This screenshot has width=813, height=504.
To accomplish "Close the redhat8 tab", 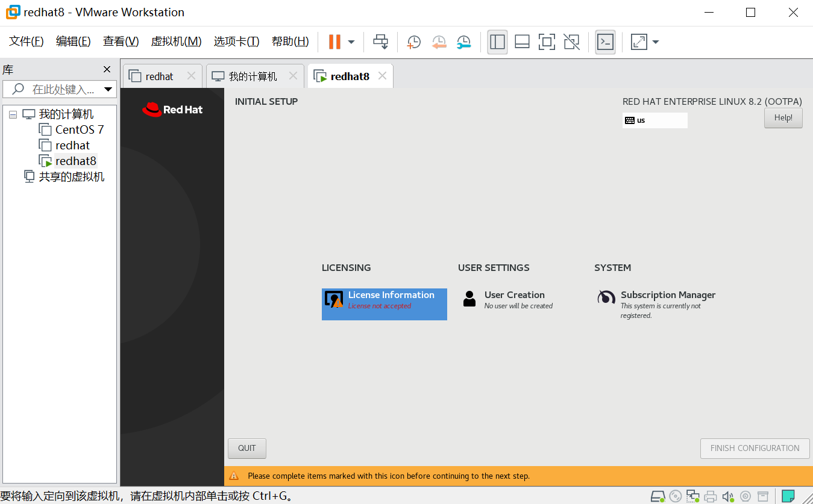I will tap(382, 76).
